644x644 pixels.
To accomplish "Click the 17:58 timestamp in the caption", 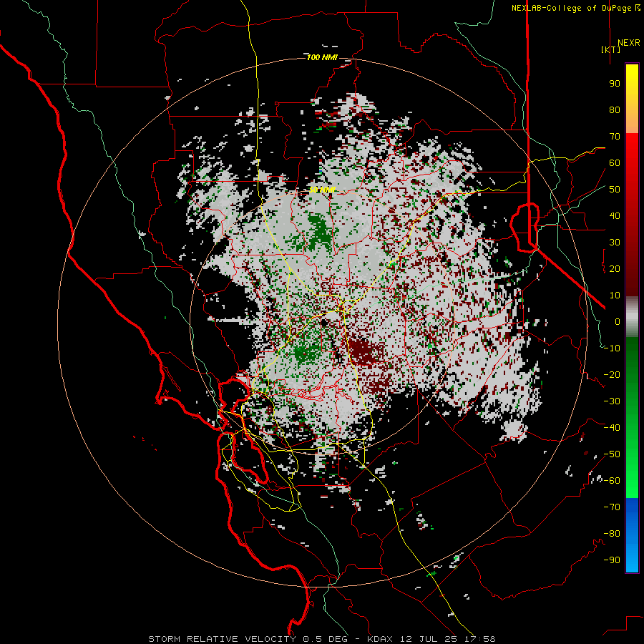I will tap(479, 639).
